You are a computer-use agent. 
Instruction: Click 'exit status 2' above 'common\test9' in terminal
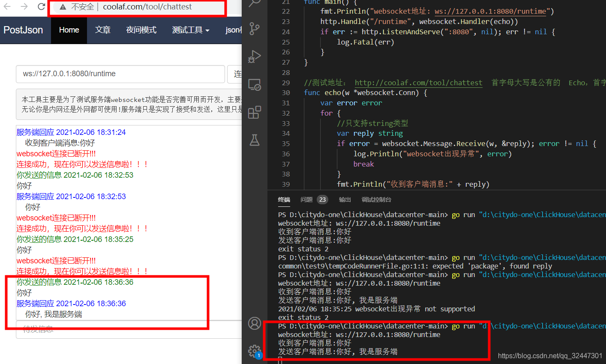(x=303, y=249)
